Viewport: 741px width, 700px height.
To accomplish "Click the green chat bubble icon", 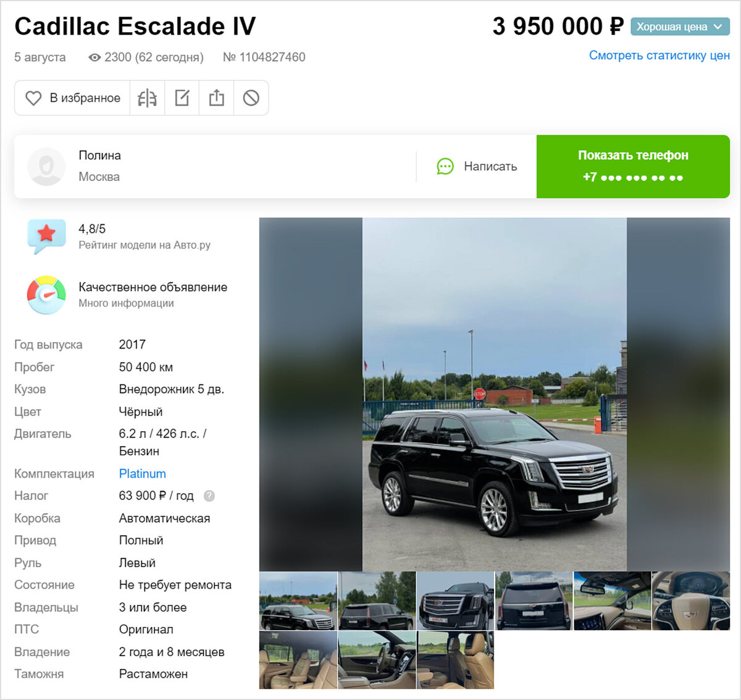I will click(x=445, y=166).
